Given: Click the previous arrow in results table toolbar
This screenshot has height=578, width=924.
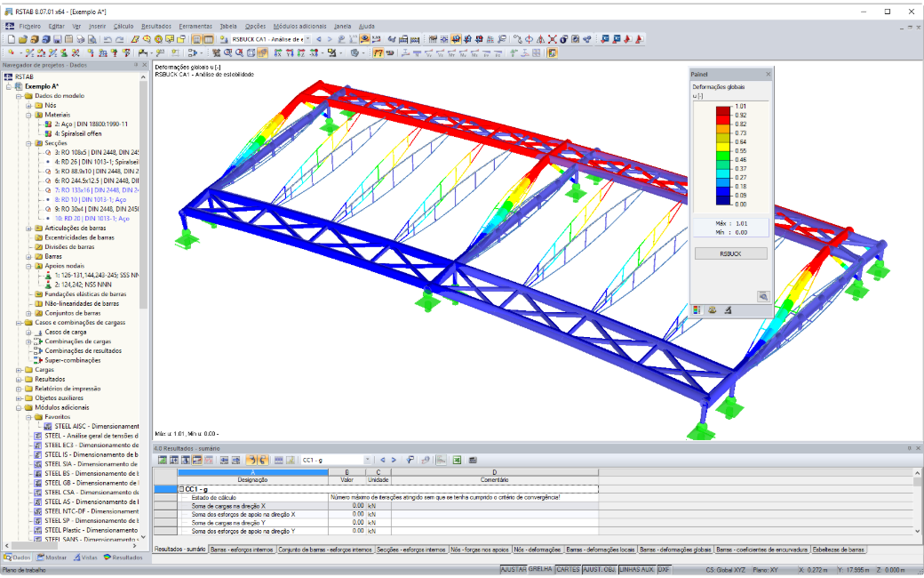Looking at the screenshot, I should click(x=382, y=460).
